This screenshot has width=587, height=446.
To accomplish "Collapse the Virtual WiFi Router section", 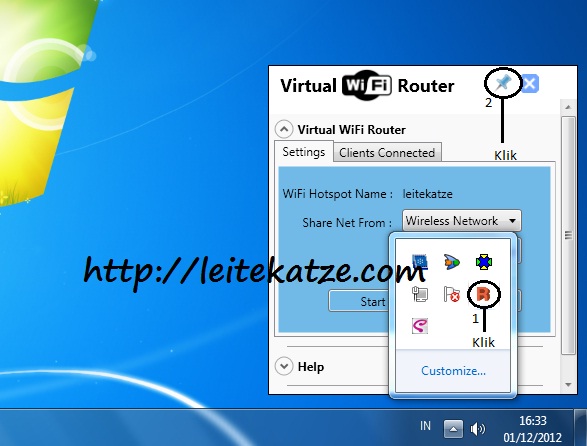I will (284, 130).
